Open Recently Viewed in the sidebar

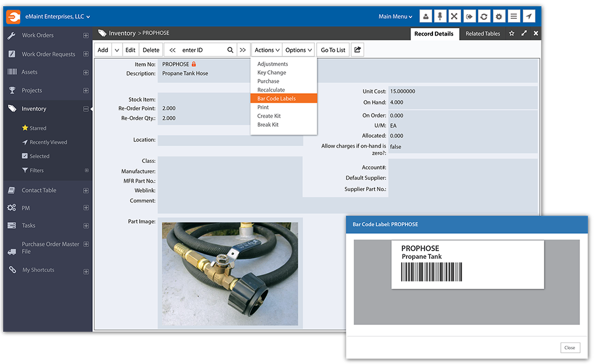(45, 142)
